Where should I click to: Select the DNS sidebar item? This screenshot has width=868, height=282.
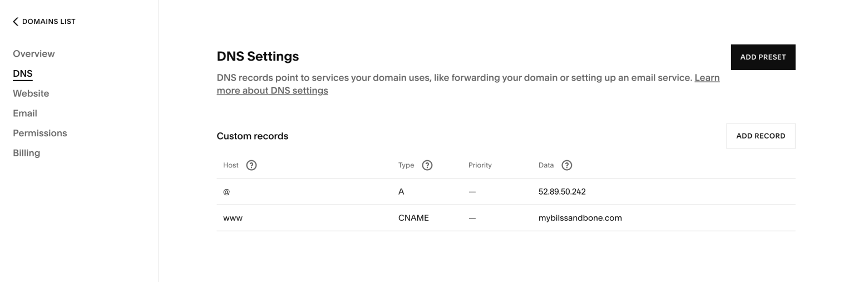(23, 73)
